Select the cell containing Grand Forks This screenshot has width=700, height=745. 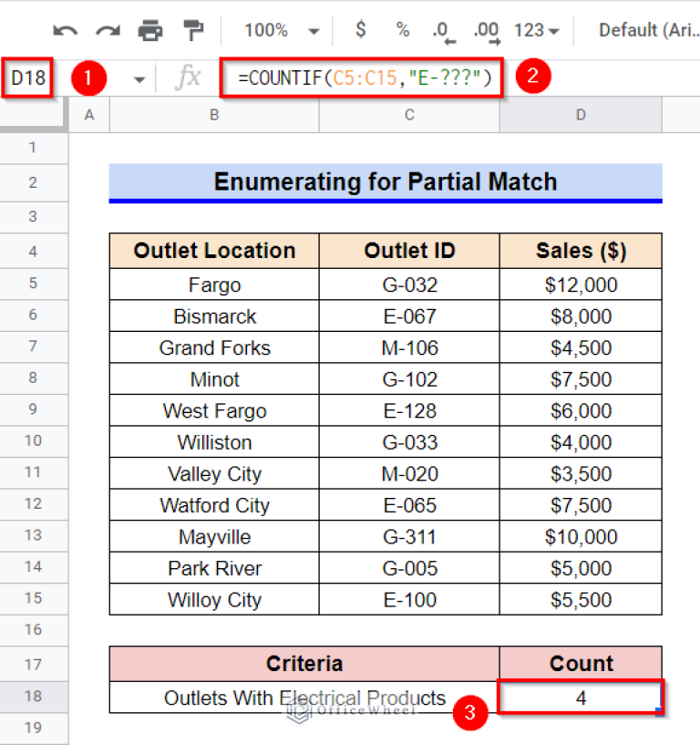click(x=214, y=347)
